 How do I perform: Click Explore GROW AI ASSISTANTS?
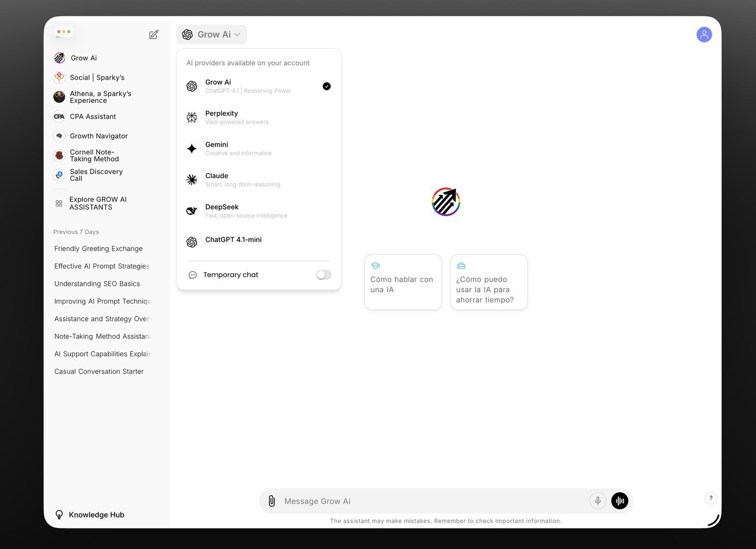(x=91, y=203)
